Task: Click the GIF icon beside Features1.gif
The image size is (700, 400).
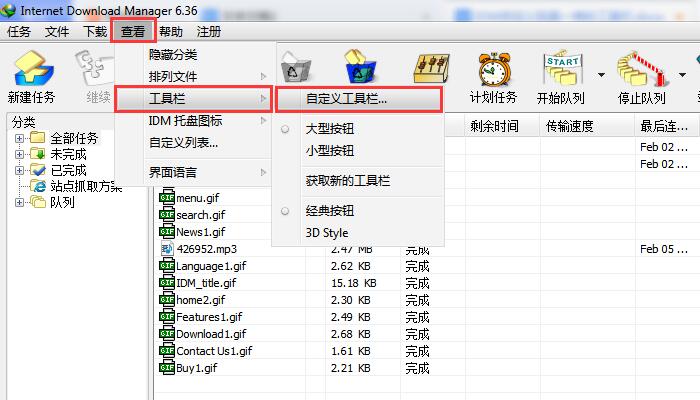Action: pyautogui.click(x=167, y=317)
